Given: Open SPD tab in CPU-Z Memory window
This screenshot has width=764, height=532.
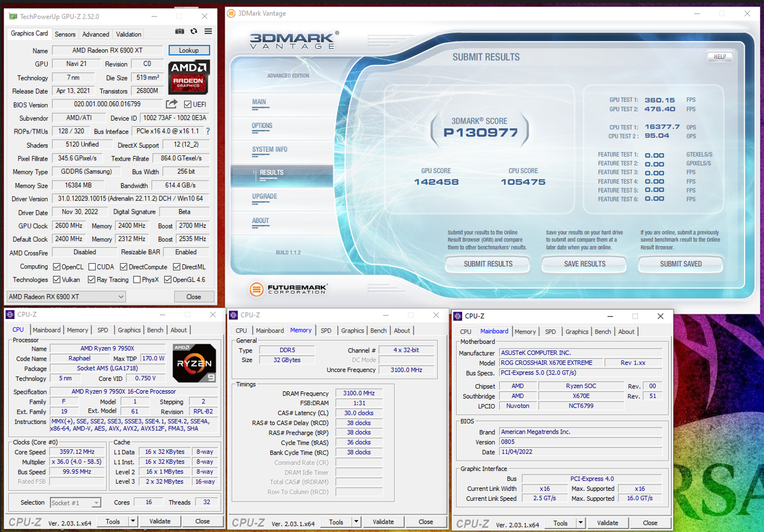Looking at the screenshot, I should coord(326,331).
